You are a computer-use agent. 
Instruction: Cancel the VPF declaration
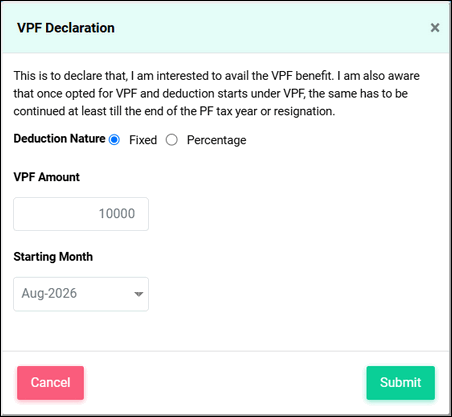(50, 383)
